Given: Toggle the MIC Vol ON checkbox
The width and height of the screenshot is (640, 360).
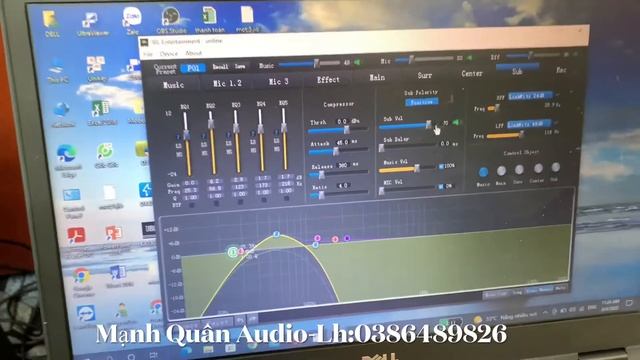Looking at the screenshot, I should tap(441, 187).
